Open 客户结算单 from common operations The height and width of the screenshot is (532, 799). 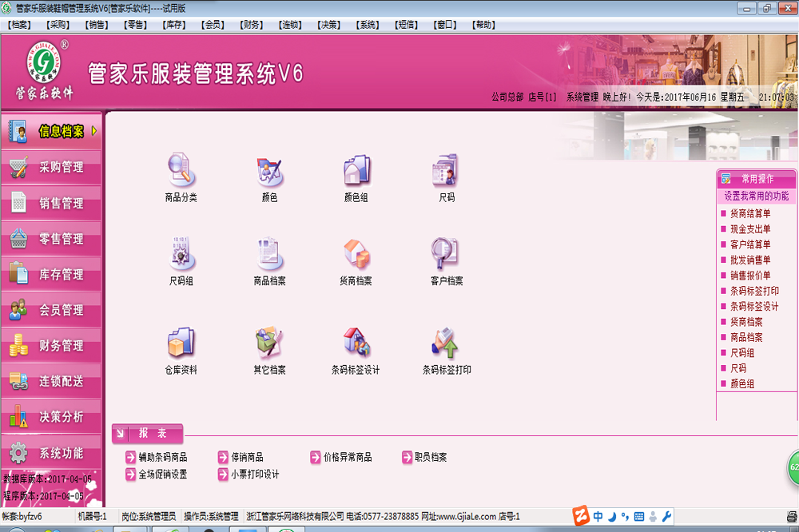coord(750,244)
